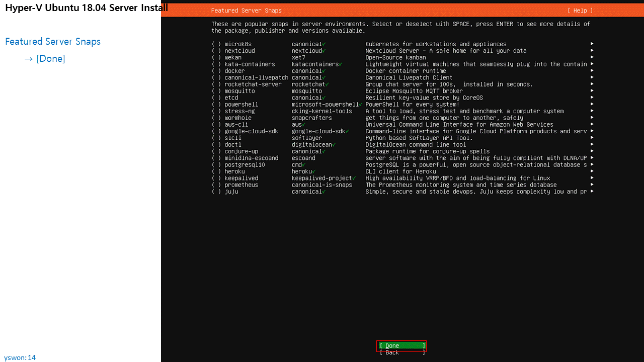Click verified checkmark beside heroku publisher
The height and width of the screenshot is (362, 644).
[314, 171]
